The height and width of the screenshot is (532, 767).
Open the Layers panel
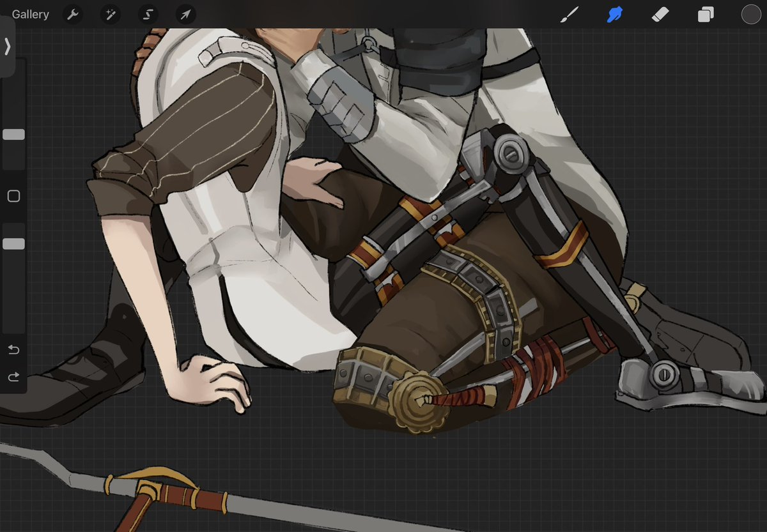(706, 14)
